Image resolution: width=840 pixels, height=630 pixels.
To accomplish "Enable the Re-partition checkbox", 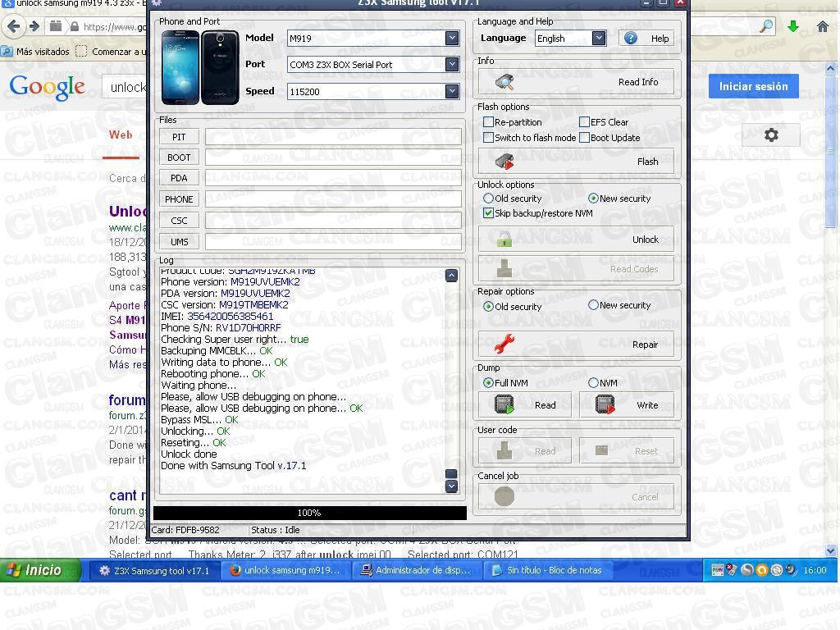I will point(488,122).
